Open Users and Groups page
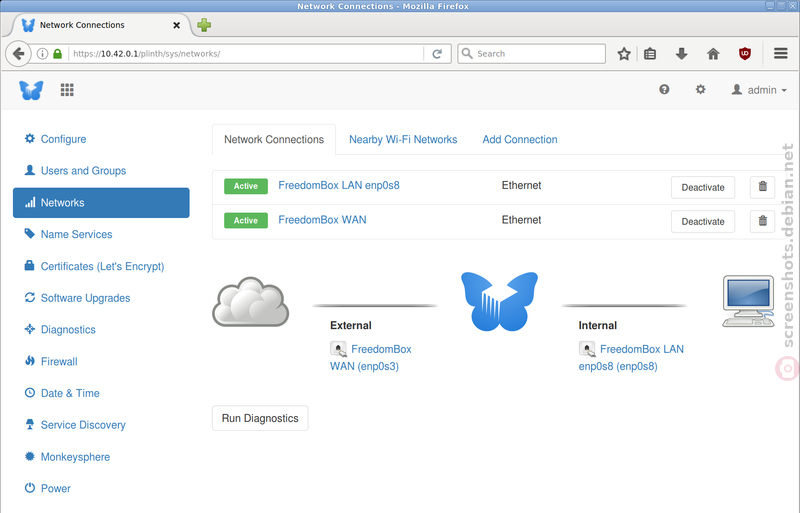This screenshot has height=513, width=800. [x=75, y=170]
